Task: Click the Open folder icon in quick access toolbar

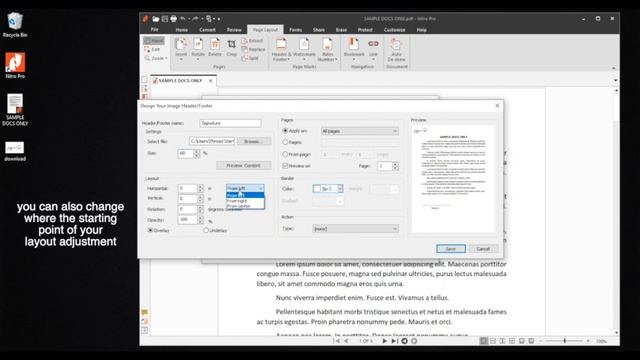Action: (x=156, y=19)
